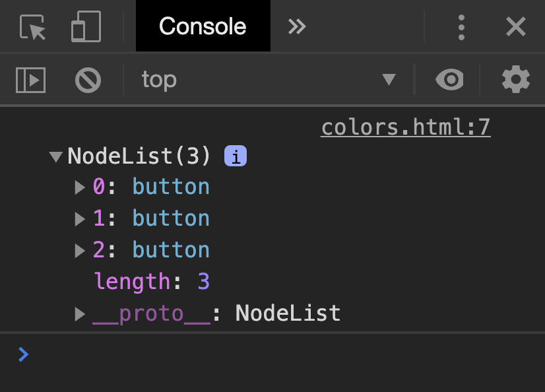Click the blue info badge next to NodeList

(234, 156)
